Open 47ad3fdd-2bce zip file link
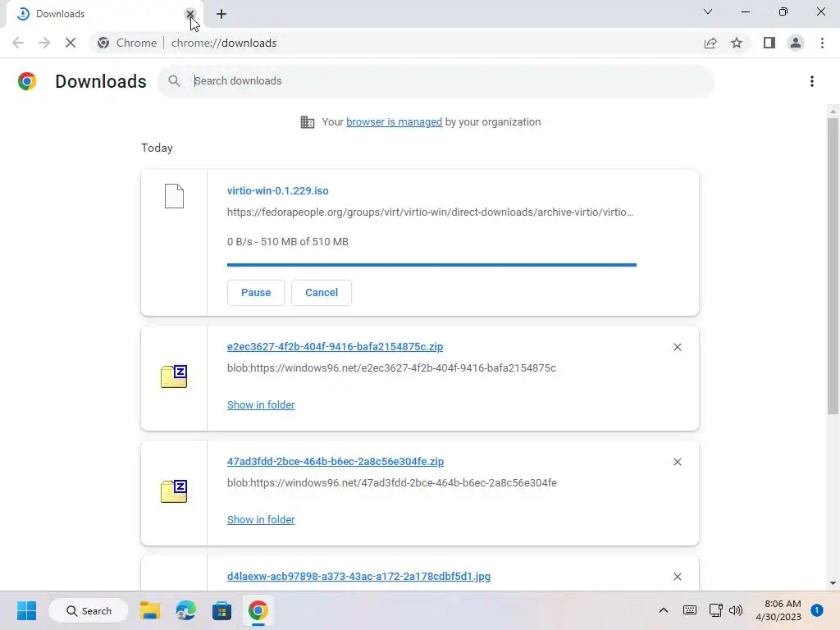This screenshot has height=630, width=840. (336, 461)
